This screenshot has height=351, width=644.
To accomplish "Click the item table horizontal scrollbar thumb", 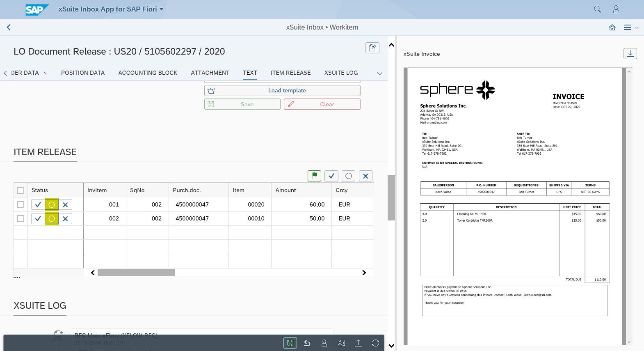I will coord(136,273).
